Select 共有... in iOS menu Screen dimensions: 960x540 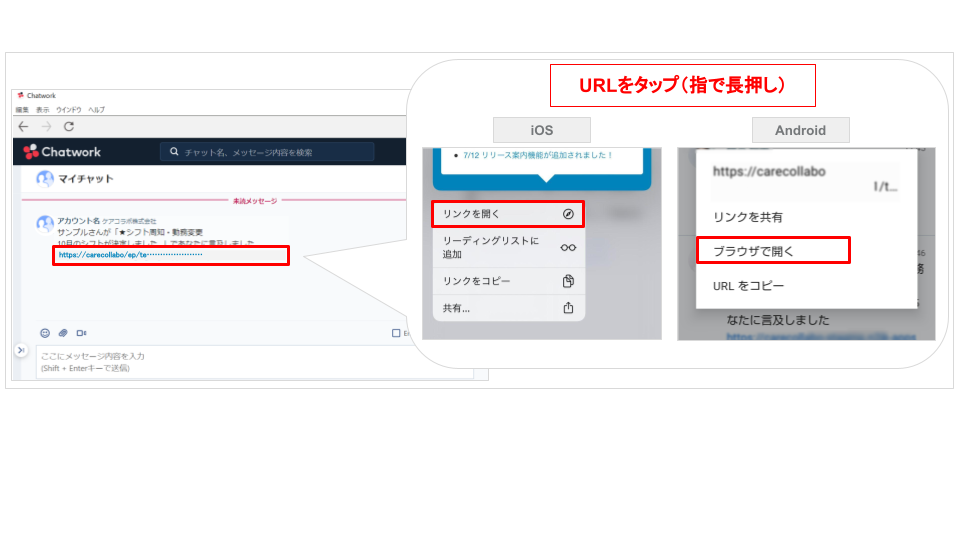[508, 308]
